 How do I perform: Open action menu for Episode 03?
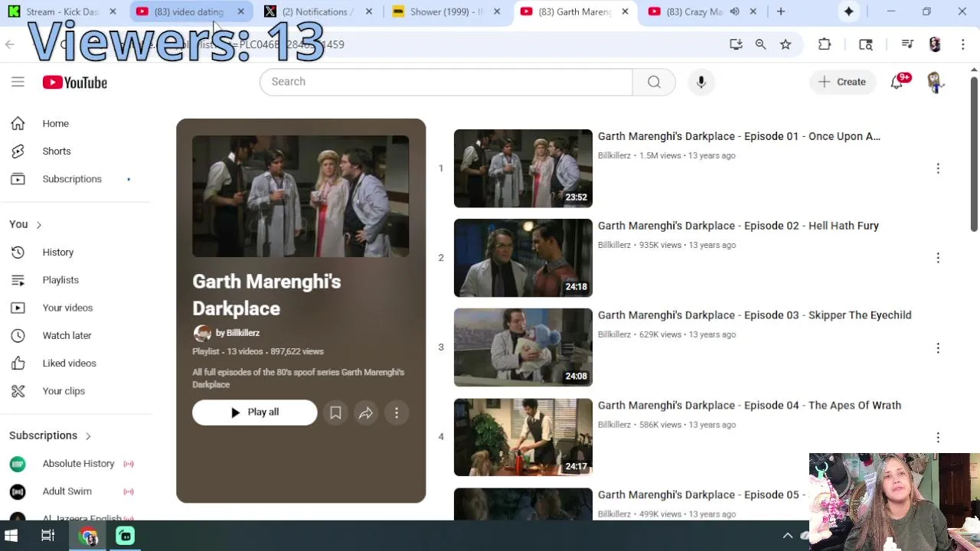tap(938, 347)
